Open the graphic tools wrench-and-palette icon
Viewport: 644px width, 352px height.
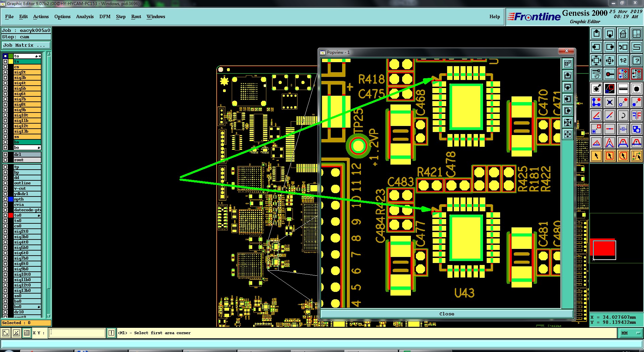pyautogui.click(x=596, y=74)
